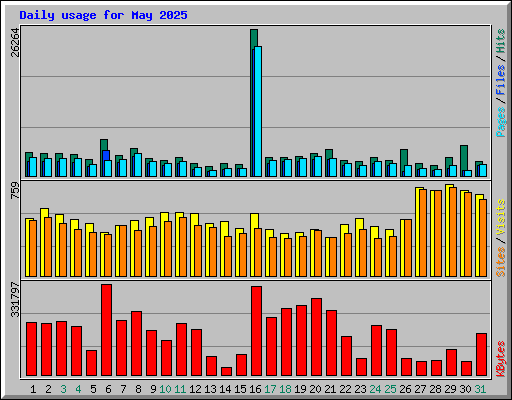Click the tallest red KBytes bar for day 6
This screenshot has height=400, width=512.
coord(107,330)
